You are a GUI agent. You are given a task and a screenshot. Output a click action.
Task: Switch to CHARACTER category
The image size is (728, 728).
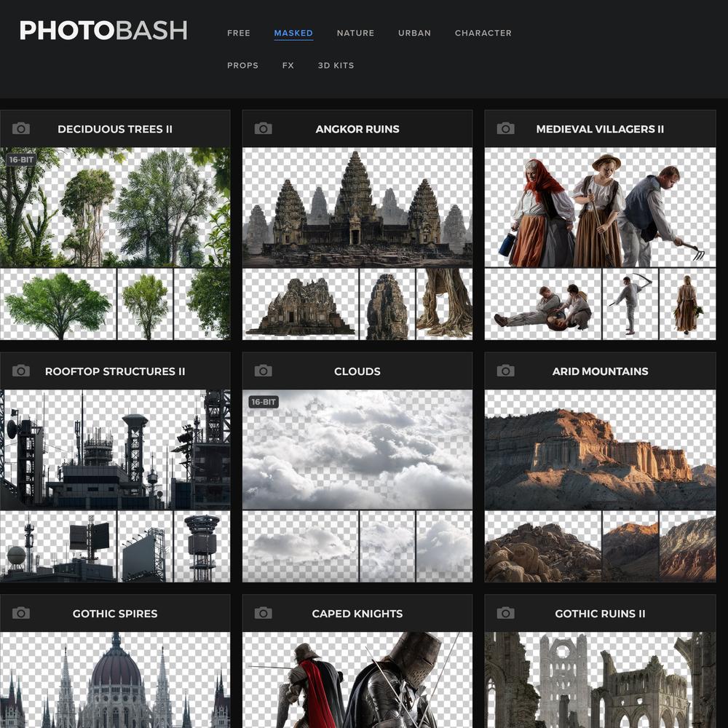pyautogui.click(x=483, y=33)
